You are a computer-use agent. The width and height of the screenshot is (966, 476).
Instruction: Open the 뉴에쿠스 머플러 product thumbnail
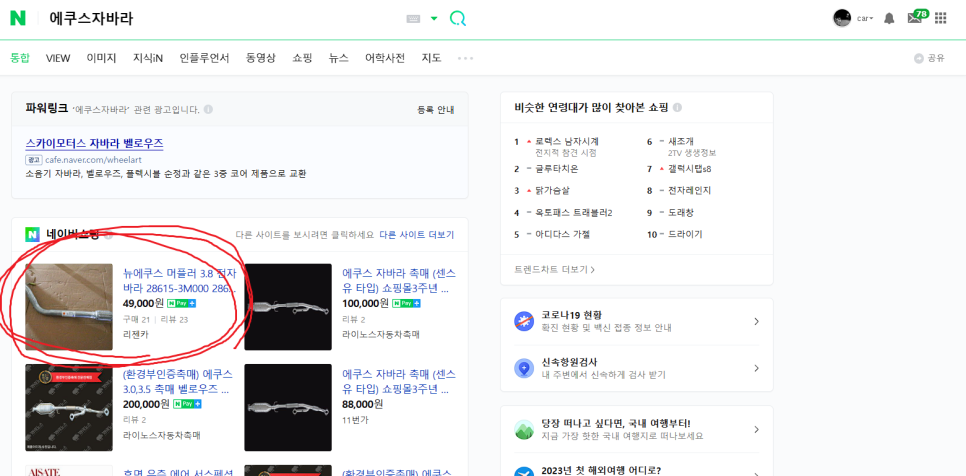[x=69, y=307]
